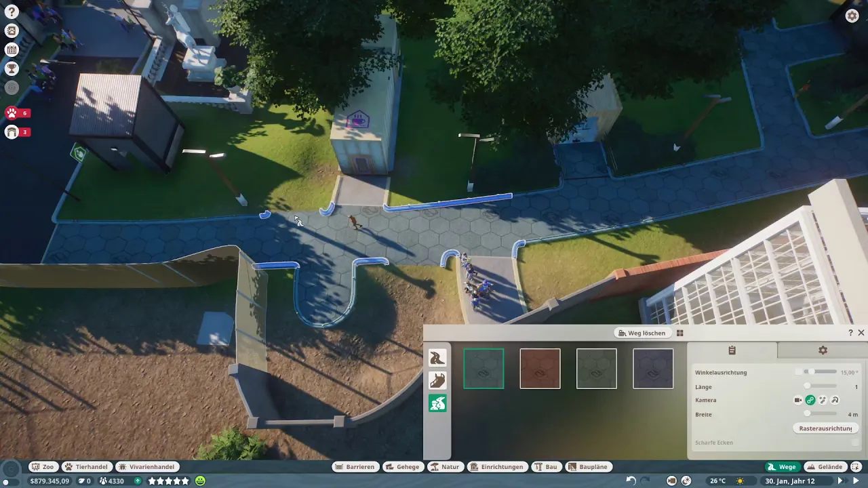Choose the grey-green hexagon path texture

597,369
